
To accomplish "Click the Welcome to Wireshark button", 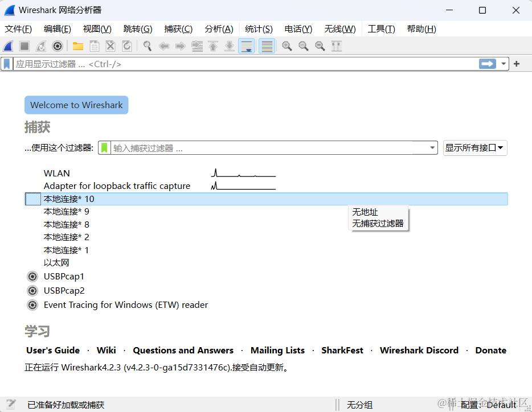I will 76,105.
